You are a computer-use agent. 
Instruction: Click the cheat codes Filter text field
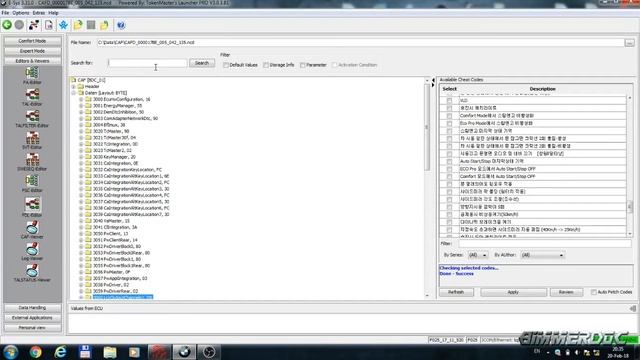pos(545,244)
